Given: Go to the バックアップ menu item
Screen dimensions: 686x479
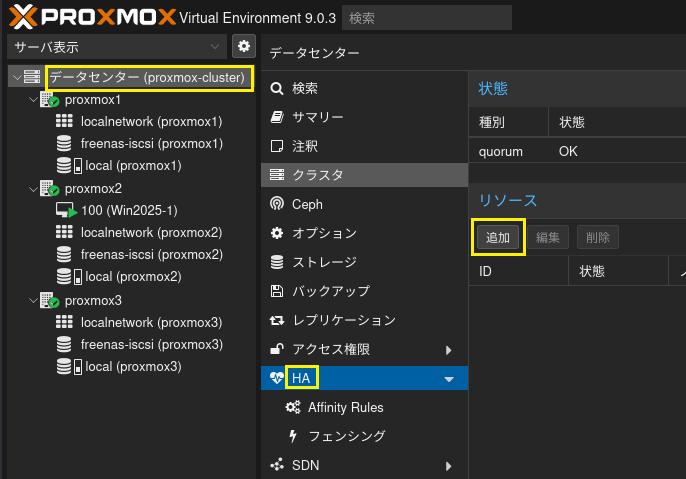Looking at the screenshot, I should 364,291.
